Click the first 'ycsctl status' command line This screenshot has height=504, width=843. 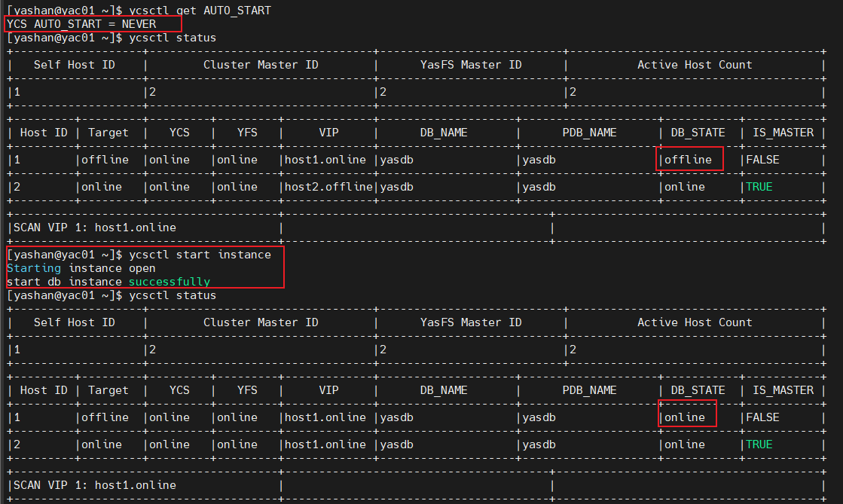(x=111, y=38)
